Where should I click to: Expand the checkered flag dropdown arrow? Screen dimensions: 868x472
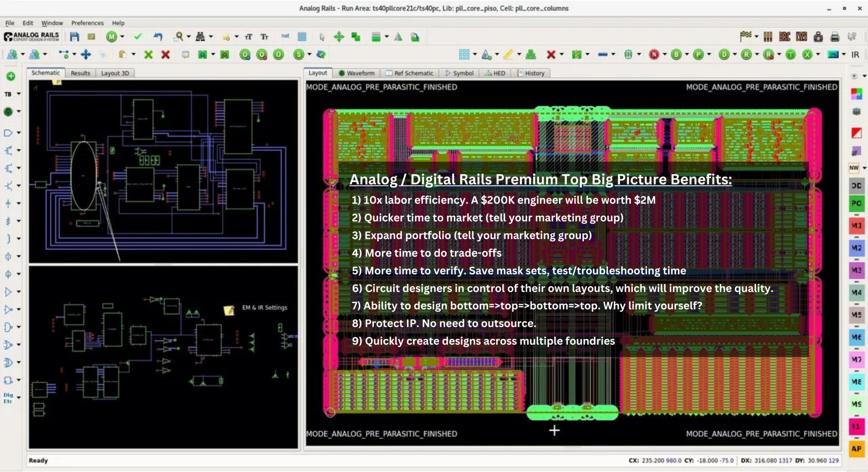point(756,37)
